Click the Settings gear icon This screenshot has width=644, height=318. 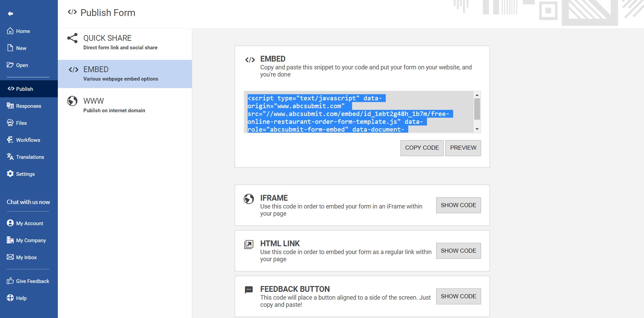pyautogui.click(x=10, y=174)
